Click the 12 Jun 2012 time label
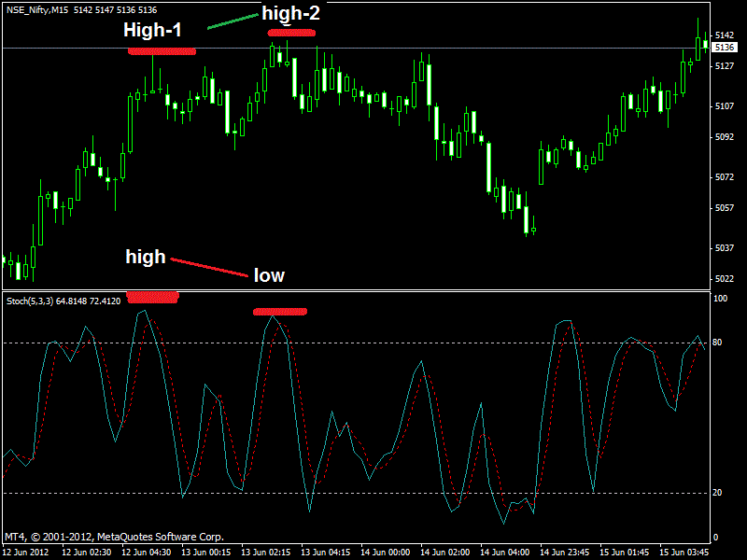The height and width of the screenshot is (560, 747). tap(26, 553)
